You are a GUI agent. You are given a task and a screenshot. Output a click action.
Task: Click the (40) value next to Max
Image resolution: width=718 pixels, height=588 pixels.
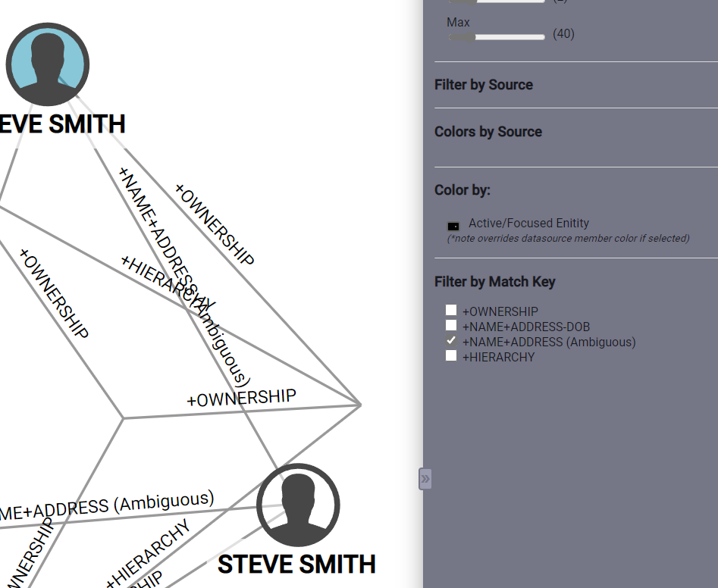pos(563,34)
